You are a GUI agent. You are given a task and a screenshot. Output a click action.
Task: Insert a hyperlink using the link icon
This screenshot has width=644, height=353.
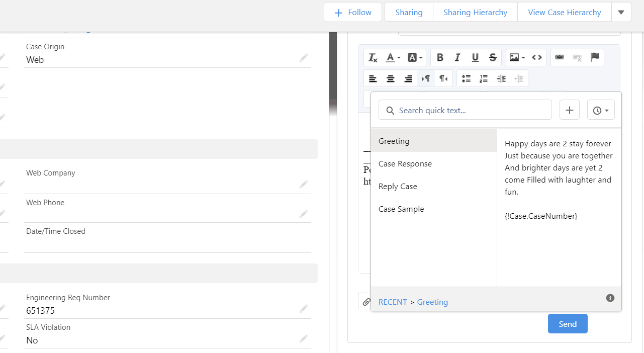coord(560,57)
